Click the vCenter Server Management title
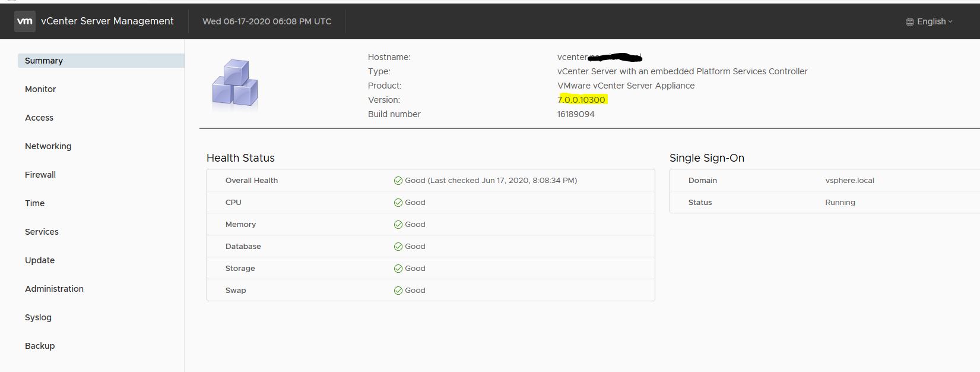Screen dimensions: 980x372 coord(107,21)
